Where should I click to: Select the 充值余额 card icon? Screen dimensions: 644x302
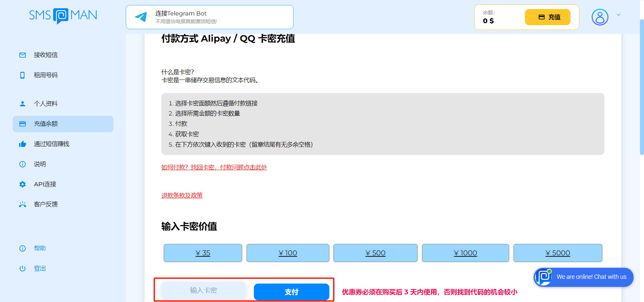click(x=22, y=124)
